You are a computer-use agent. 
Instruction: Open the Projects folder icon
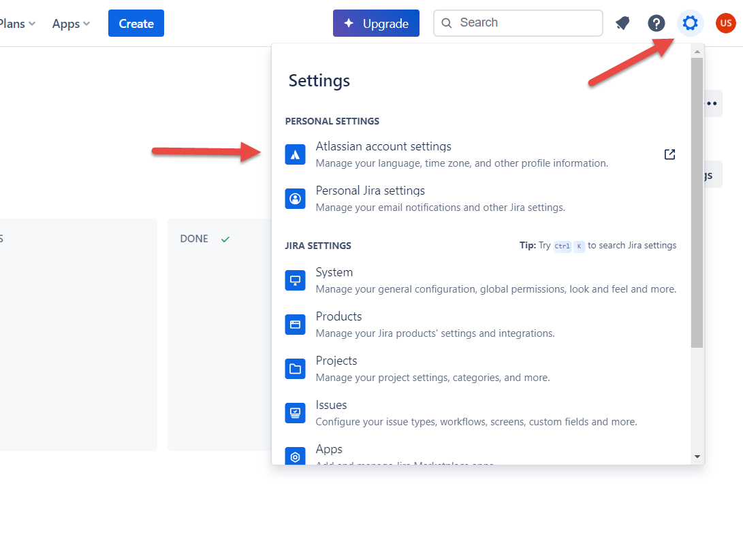click(295, 369)
